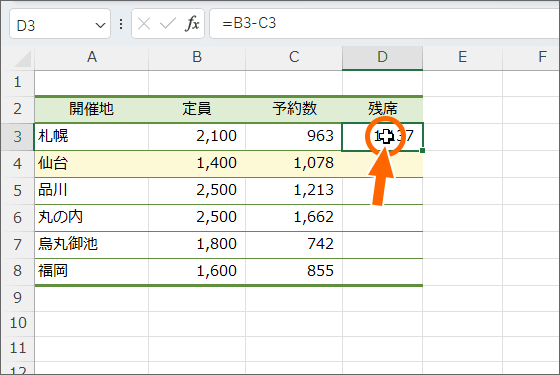Select row 4 header

click(x=18, y=164)
